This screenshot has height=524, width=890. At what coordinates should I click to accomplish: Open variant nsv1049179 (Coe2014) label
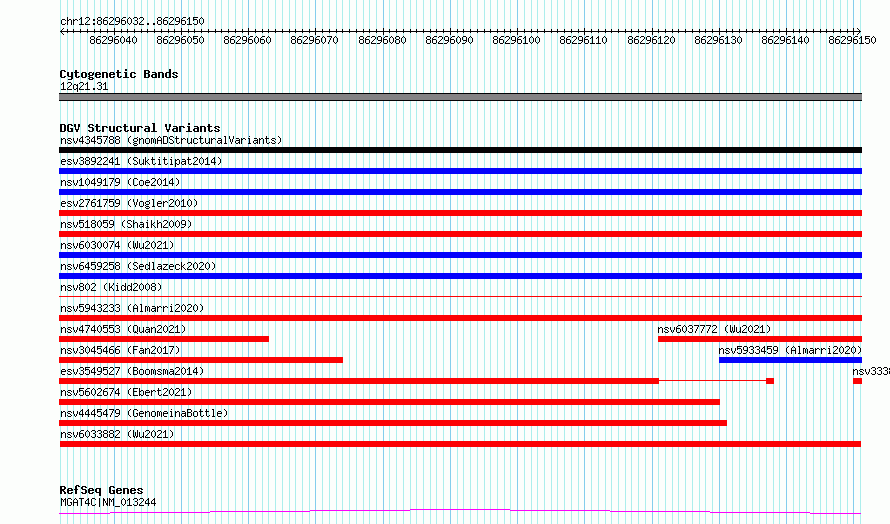120,182
